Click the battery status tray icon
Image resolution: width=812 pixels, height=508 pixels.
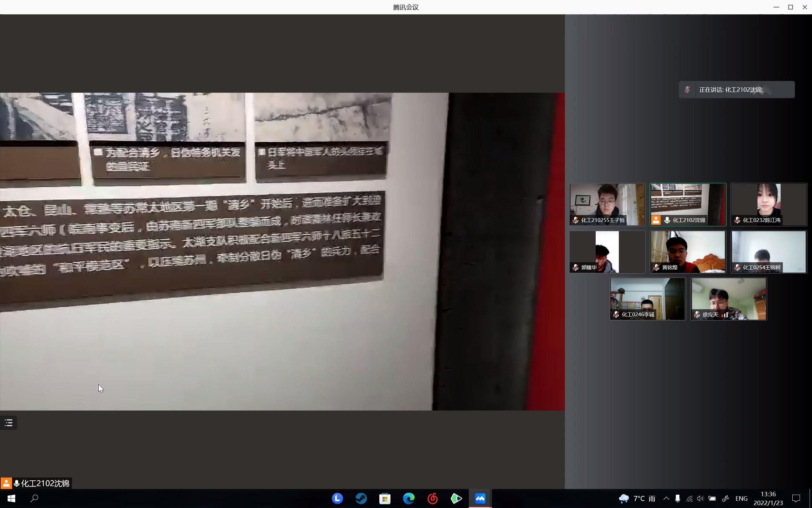pyautogui.click(x=712, y=498)
